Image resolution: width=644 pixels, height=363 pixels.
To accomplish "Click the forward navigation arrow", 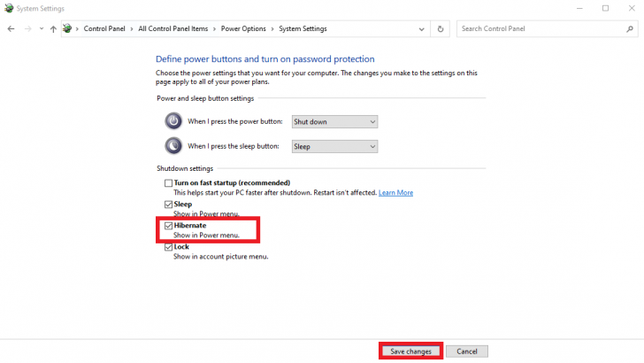I will [27, 29].
